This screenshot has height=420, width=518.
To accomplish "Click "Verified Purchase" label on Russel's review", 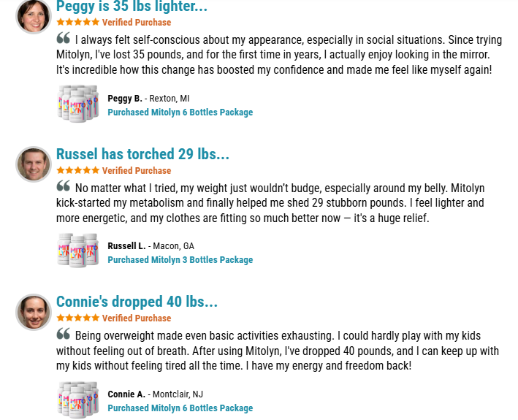I will point(137,171).
